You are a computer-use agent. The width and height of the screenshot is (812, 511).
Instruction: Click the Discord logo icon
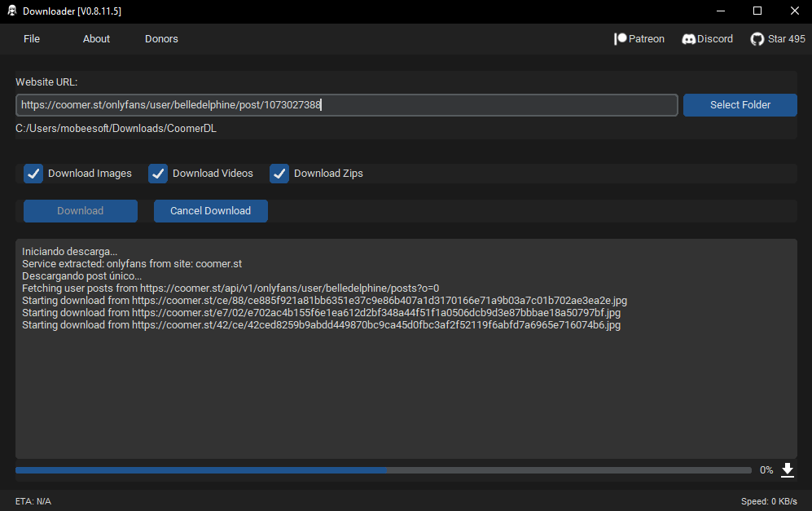pos(689,39)
